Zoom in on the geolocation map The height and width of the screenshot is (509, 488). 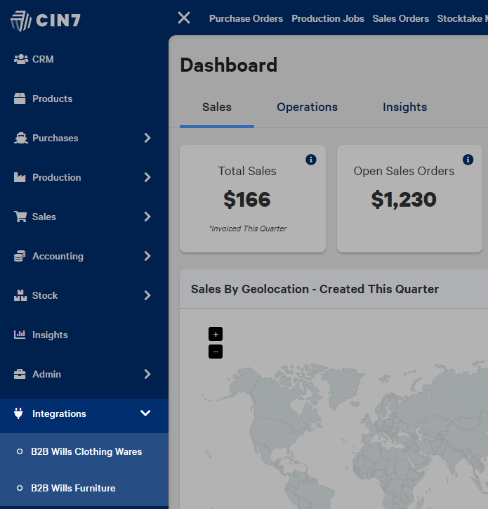tap(216, 334)
